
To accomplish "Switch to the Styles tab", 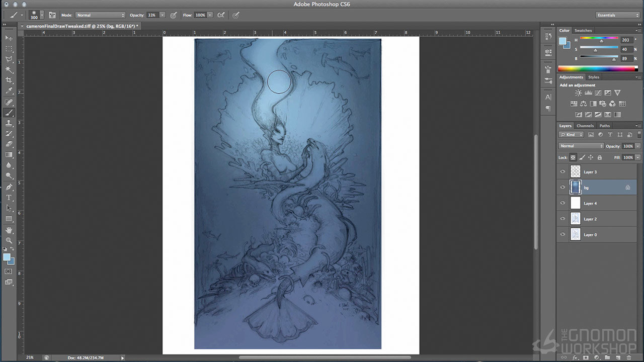I will [x=594, y=77].
